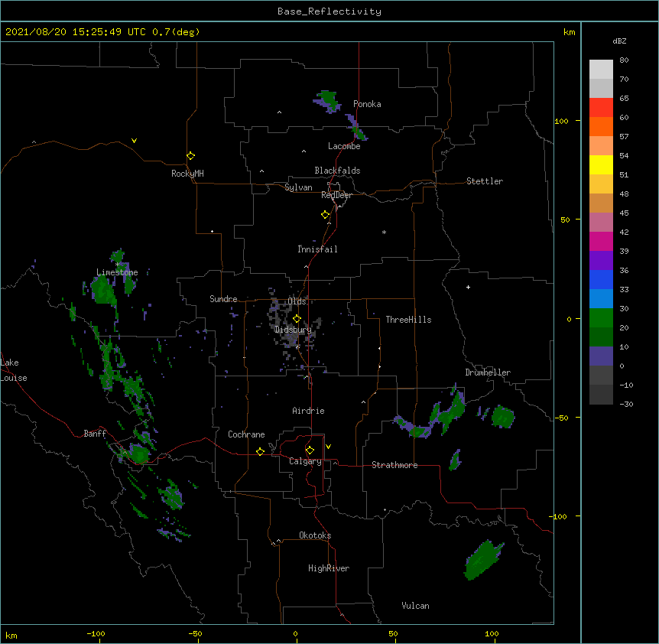The image size is (659, 644).
Task: Click the red 65 dBZ legend swatch
Action: 601,107
